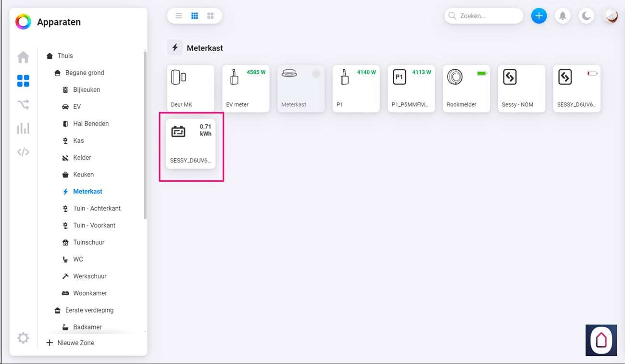The image size is (625, 364).
Task: Switch to list view layout
Action: (x=179, y=16)
